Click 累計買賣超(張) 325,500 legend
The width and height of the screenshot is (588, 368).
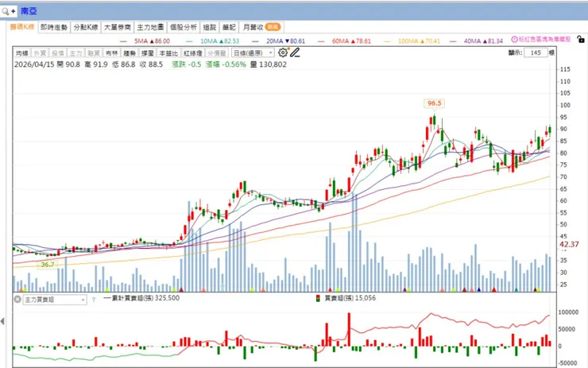click(141, 298)
